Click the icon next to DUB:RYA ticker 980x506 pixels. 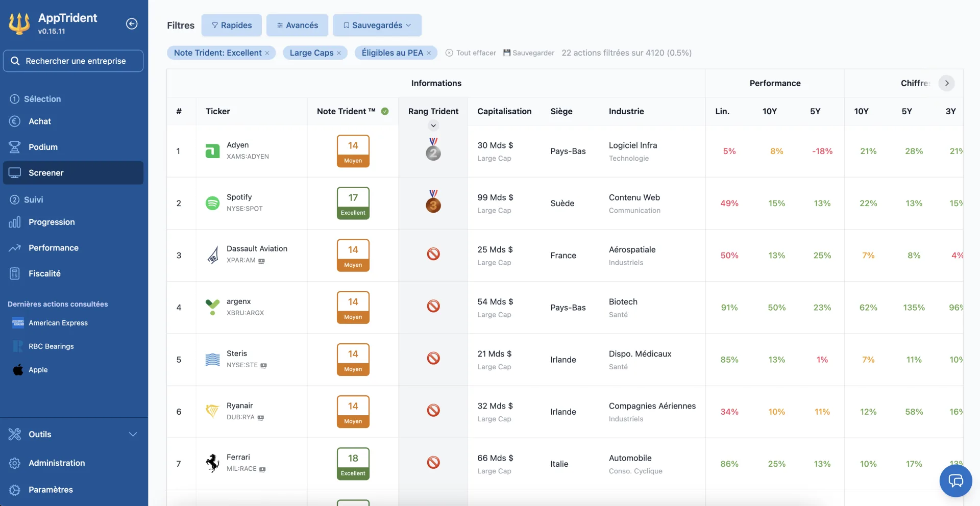coord(261,418)
